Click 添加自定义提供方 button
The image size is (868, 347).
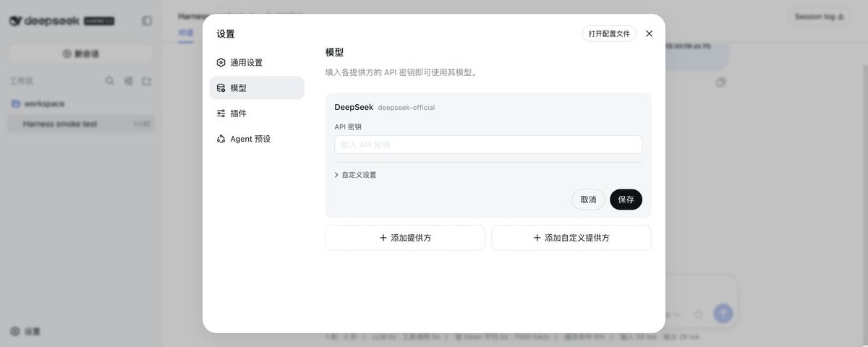(571, 238)
